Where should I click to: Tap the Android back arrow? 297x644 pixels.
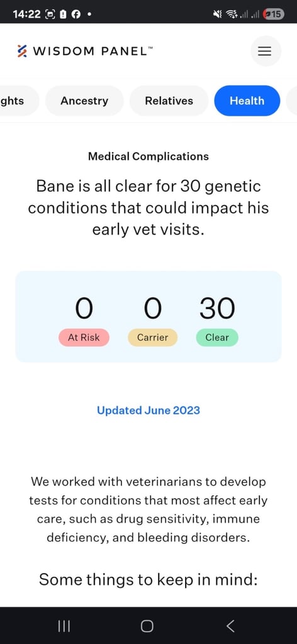230,626
